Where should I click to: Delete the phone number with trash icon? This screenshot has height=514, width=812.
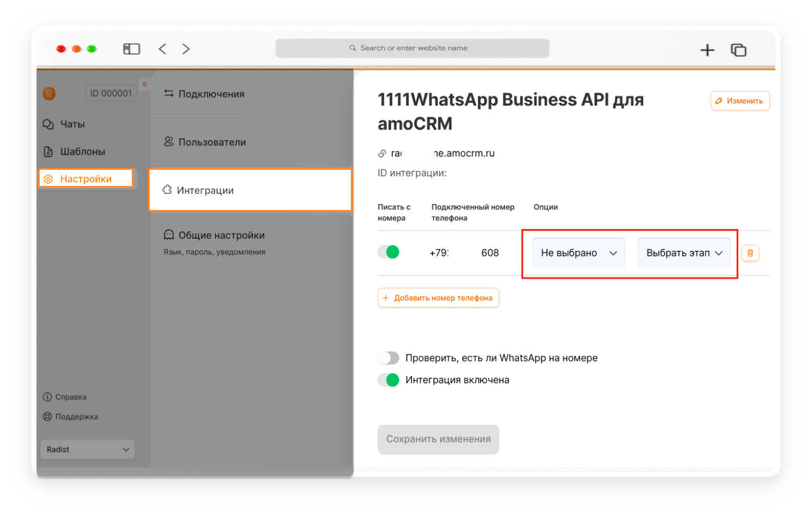[750, 253]
